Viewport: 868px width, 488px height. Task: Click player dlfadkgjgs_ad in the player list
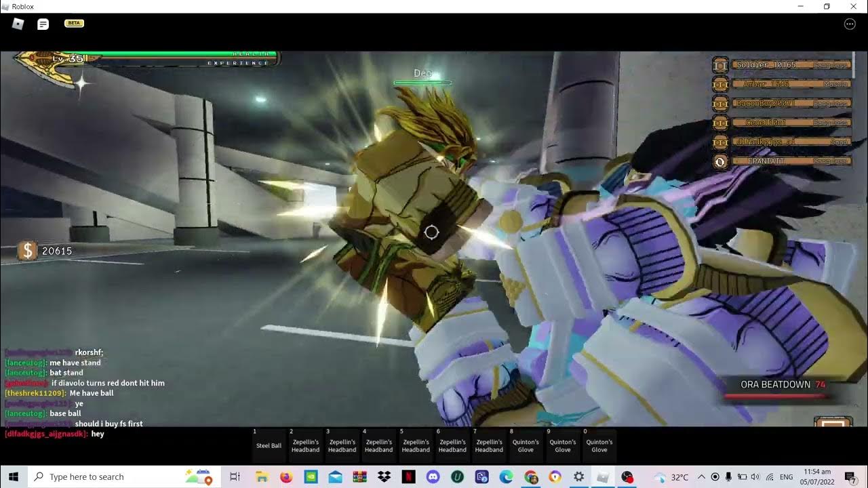tap(791, 142)
